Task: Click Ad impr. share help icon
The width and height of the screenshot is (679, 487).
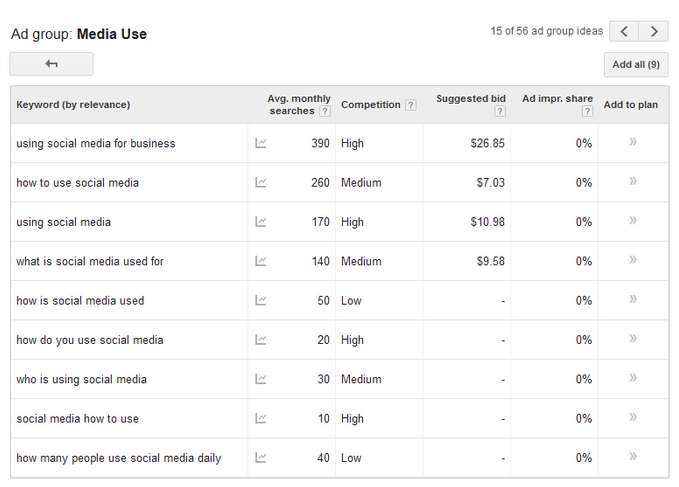Action: tap(587, 111)
